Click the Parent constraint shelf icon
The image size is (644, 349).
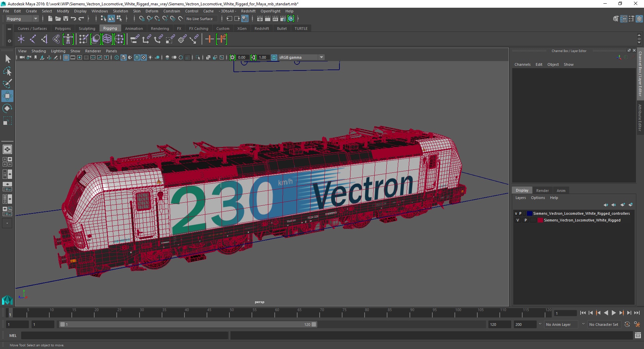[134, 39]
